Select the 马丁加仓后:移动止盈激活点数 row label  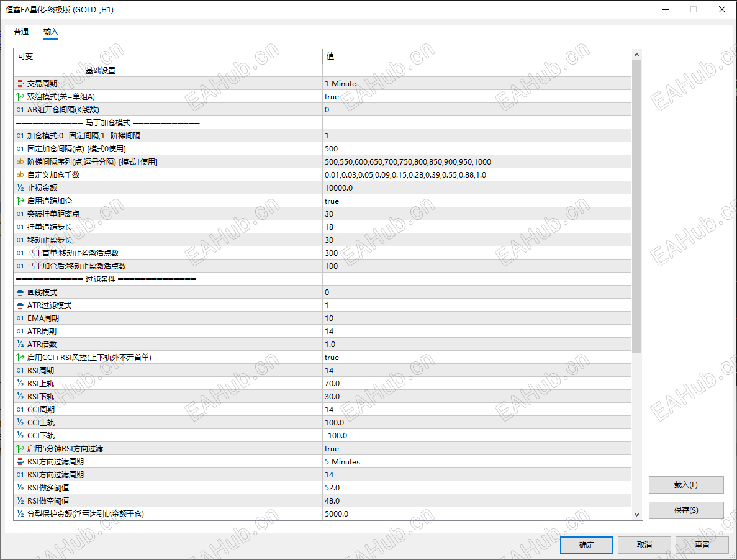[76, 266]
